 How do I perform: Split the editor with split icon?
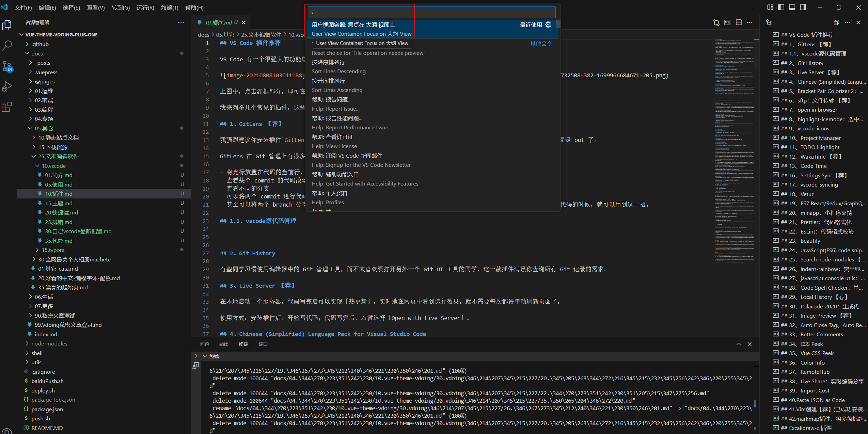[x=739, y=22]
